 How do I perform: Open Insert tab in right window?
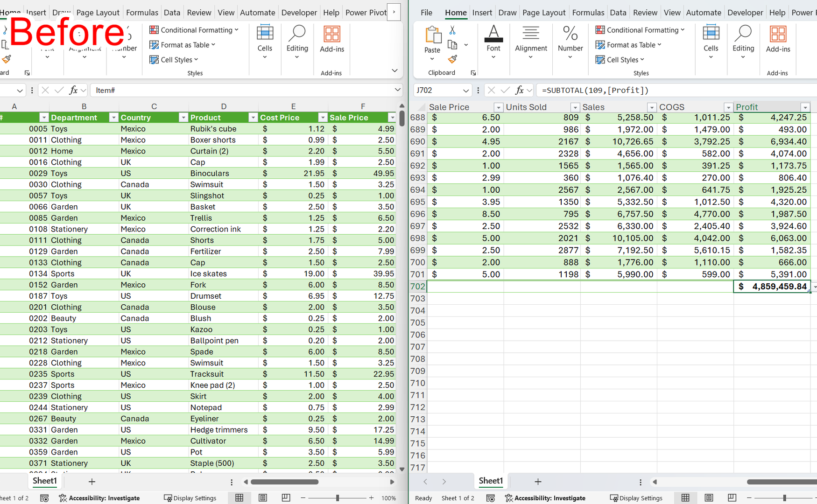482,13
